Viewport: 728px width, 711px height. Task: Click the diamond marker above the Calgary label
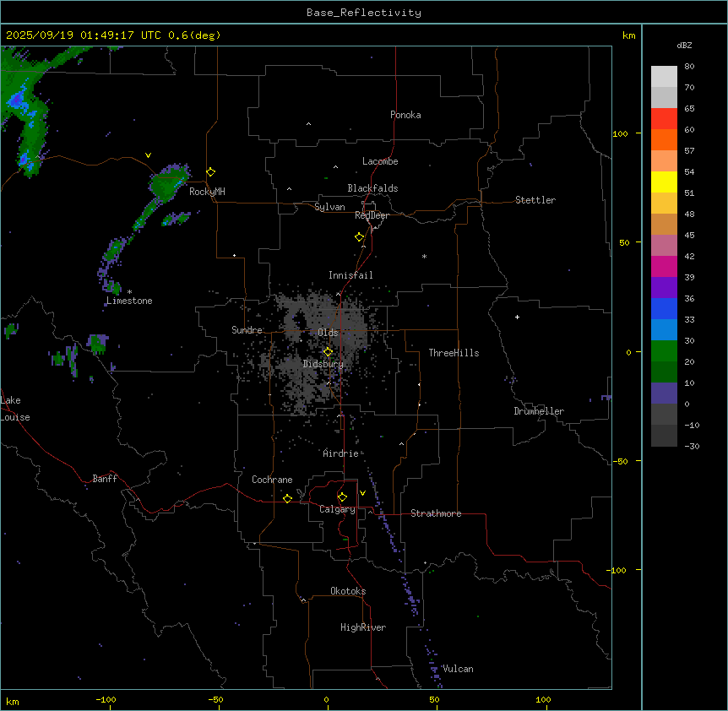342,497
